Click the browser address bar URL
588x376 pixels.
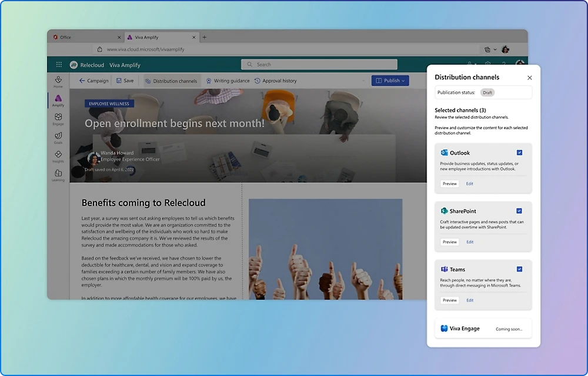point(145,49)
